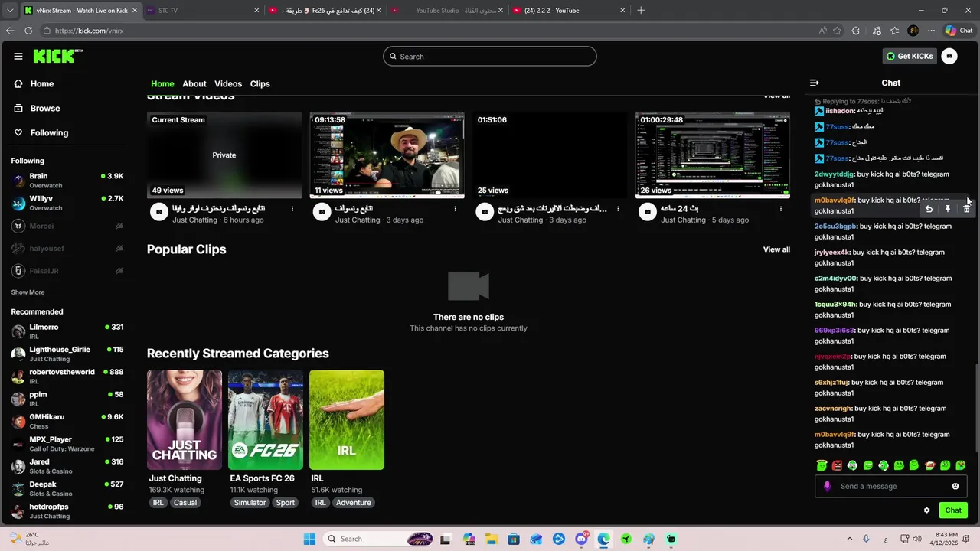This screenshot has height=551, width=980.
Task: Open options for the 01:51:06 video
Action: pos(618,209)
